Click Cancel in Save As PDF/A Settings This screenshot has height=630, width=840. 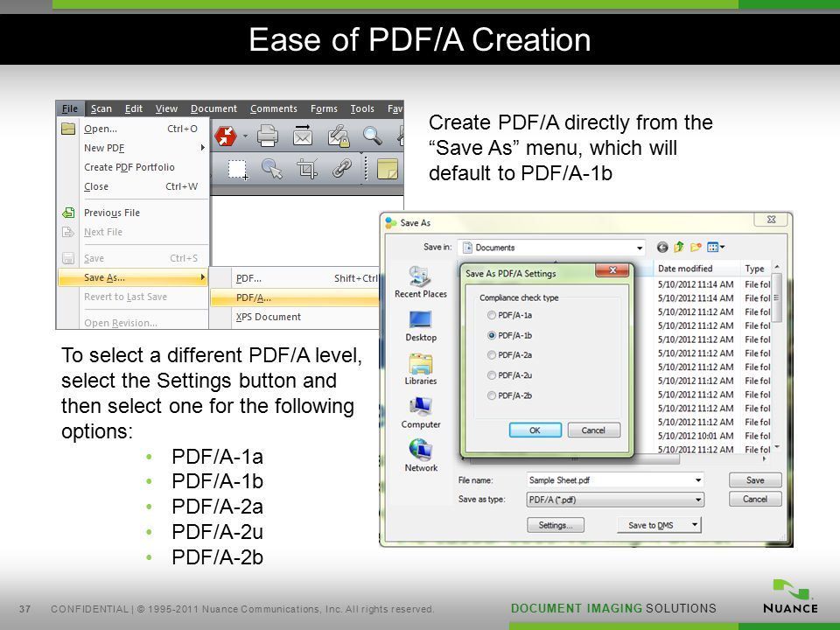pos(593,430)
